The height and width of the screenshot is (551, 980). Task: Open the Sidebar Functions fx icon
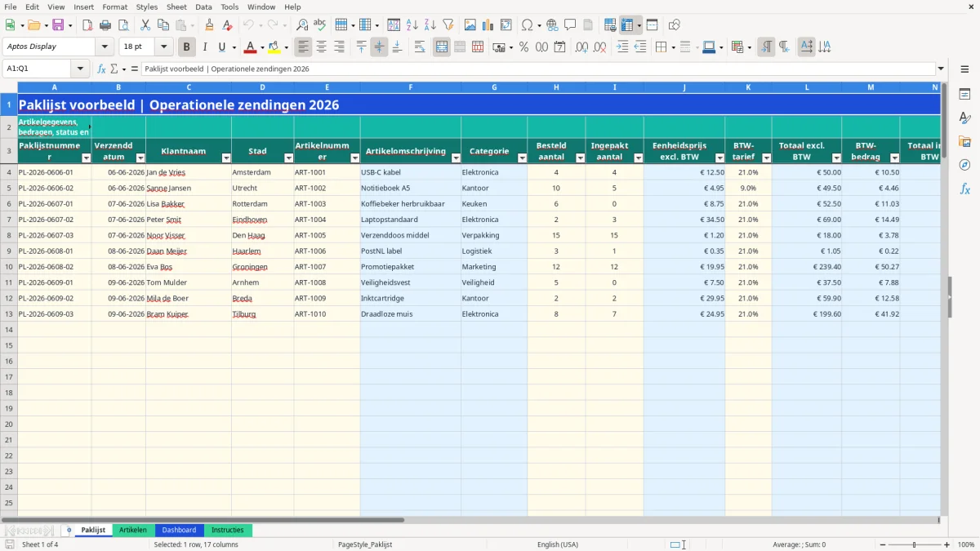964,189
